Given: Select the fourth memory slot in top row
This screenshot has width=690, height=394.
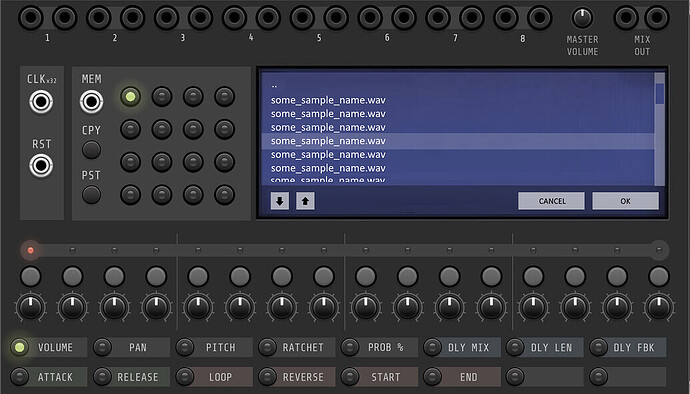Looking at the screenshot, I should [224, 96].
